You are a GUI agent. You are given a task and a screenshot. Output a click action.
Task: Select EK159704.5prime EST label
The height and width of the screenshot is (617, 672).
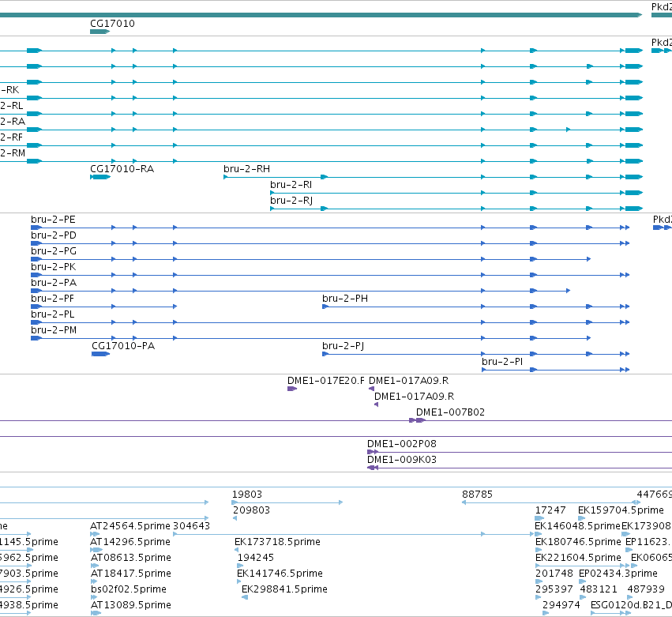[621, 510]
